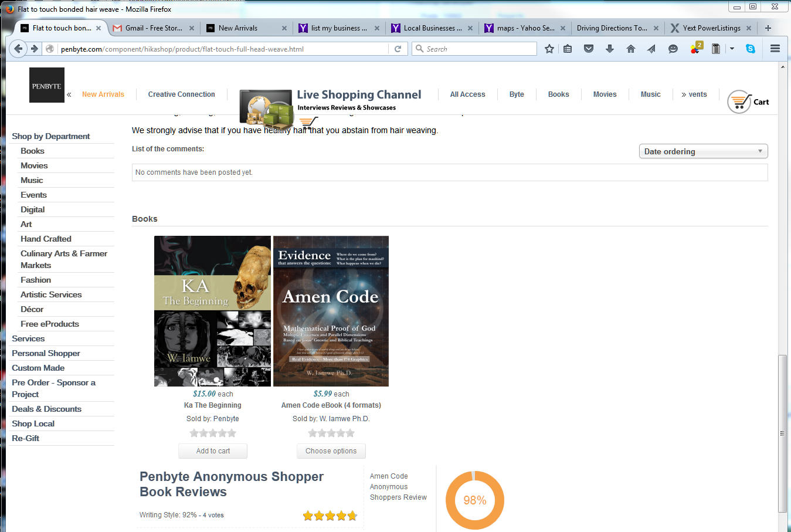
Task: Click the penbyte.com address bar
Action: (x=223, y=49)
